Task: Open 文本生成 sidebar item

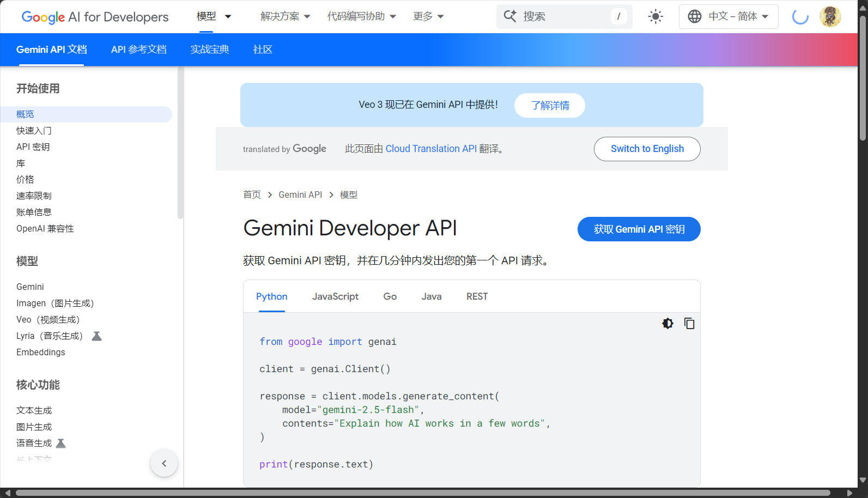Action: coord(34,411)
